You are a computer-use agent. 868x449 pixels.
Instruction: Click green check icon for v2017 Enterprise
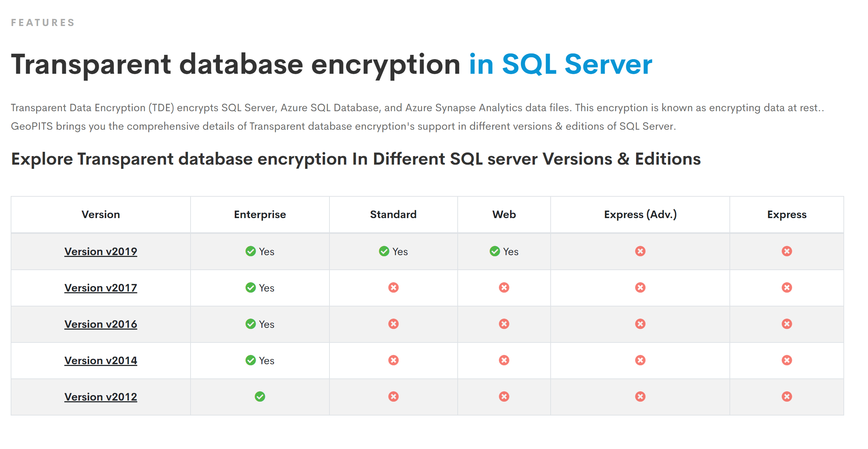[250, 288]
